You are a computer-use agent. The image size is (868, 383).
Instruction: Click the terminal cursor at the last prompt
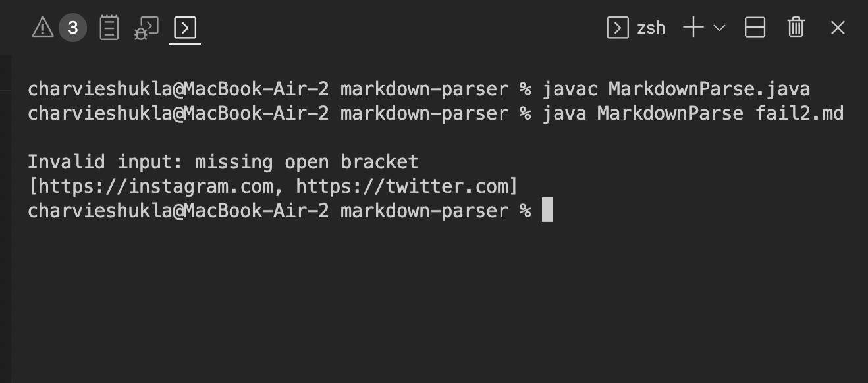point(547,211)
